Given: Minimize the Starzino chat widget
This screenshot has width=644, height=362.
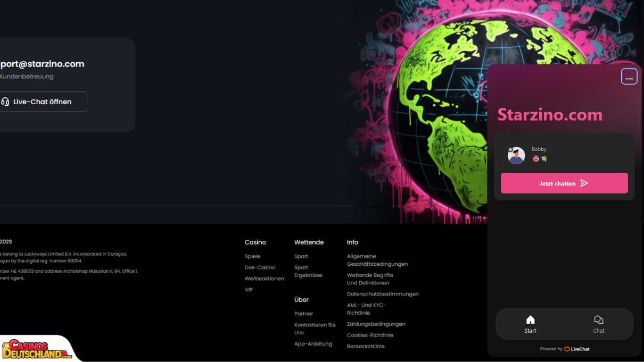Looking at the screenshot, I should 629,77.
